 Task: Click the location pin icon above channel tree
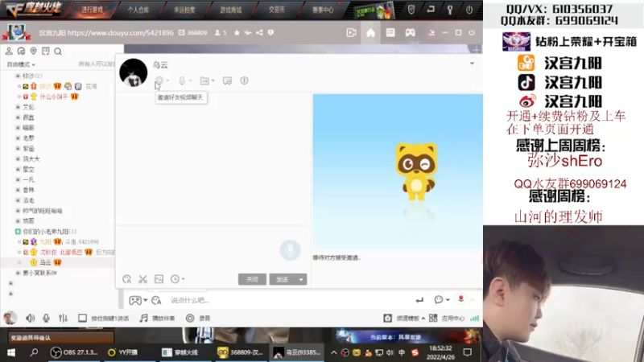[x=33, y=51]
